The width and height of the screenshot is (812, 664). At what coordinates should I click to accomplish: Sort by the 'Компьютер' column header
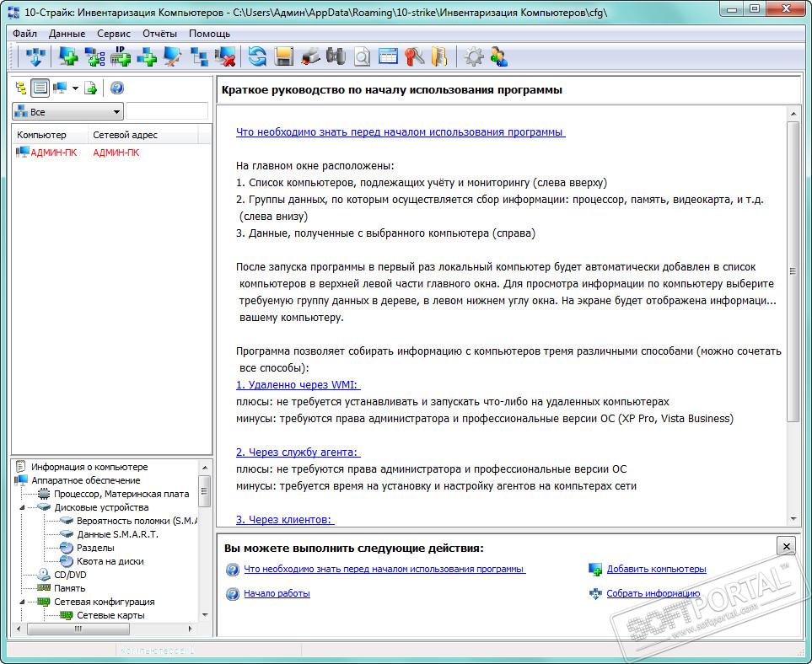point(50,135)
